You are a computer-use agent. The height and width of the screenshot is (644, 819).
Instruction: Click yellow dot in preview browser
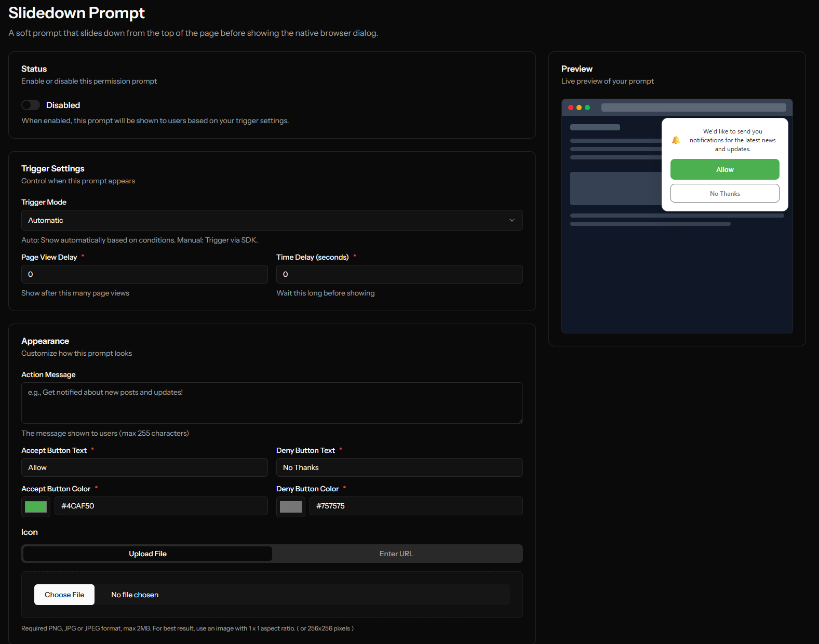coord(579,108)
